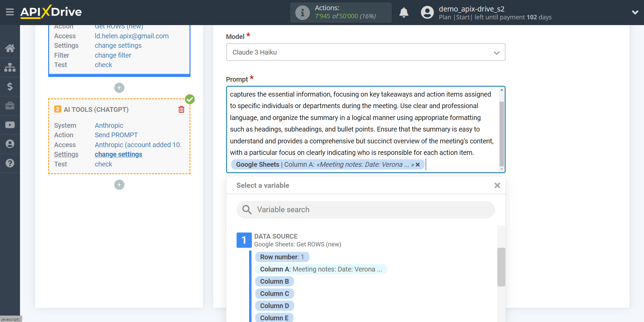The image size is (644, 322).
Task: Click check in data source block
Action: [103, 65]
